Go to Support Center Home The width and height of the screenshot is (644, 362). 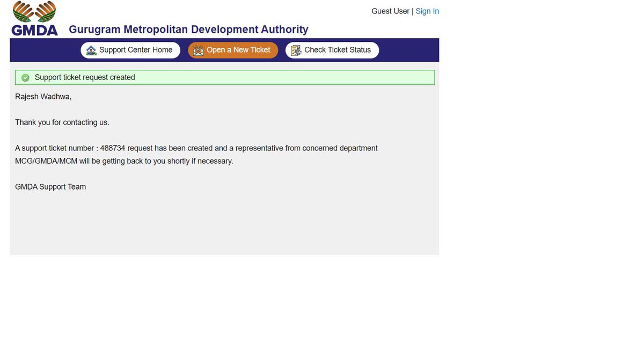click(x=129, y=50)
